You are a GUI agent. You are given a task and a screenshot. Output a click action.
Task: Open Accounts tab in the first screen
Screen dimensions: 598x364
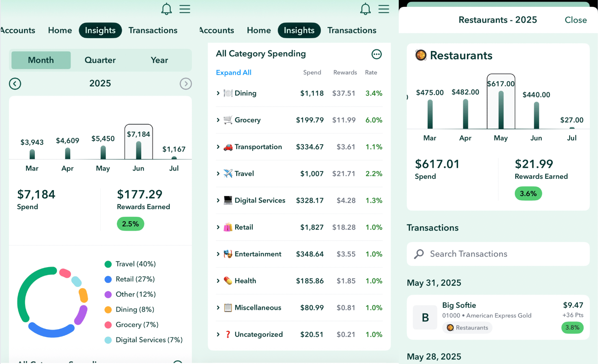pyautogui.click(x=17, y=30)
